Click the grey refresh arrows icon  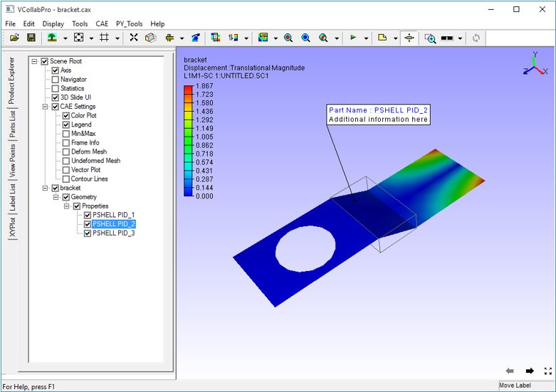point(476,38)
